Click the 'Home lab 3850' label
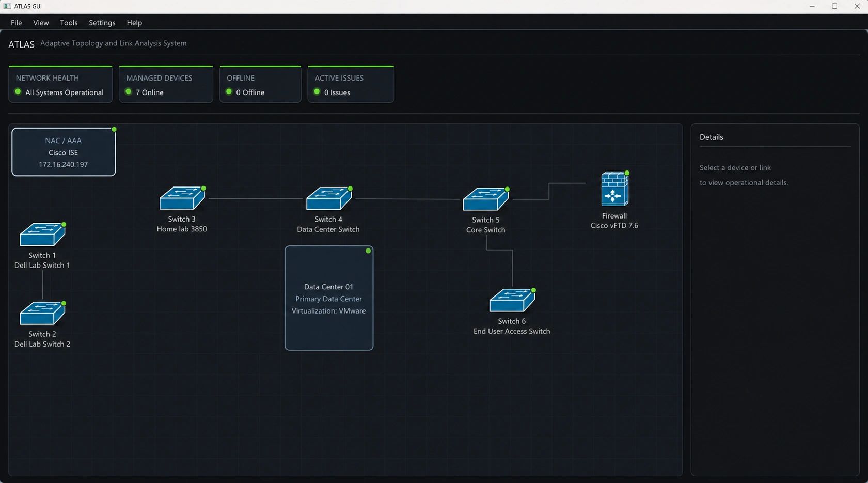 pyautogui.click(x=182, y=229)
